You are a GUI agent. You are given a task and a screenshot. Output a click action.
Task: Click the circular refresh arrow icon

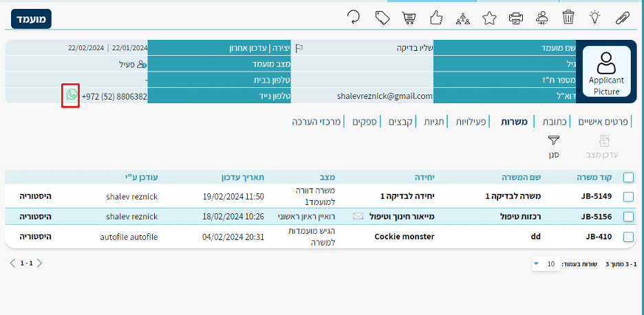tap(353, 18)
